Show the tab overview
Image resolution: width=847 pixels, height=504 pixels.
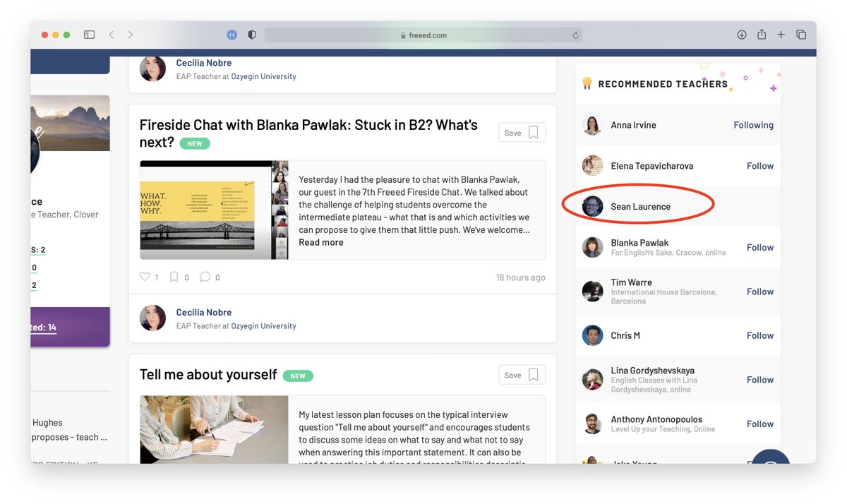pos(801,35)
